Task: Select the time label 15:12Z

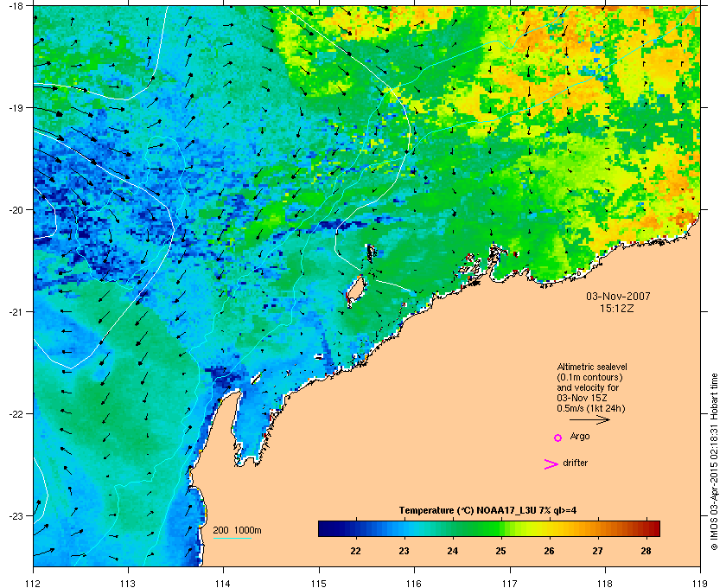Action: click(x=617, y=308)
